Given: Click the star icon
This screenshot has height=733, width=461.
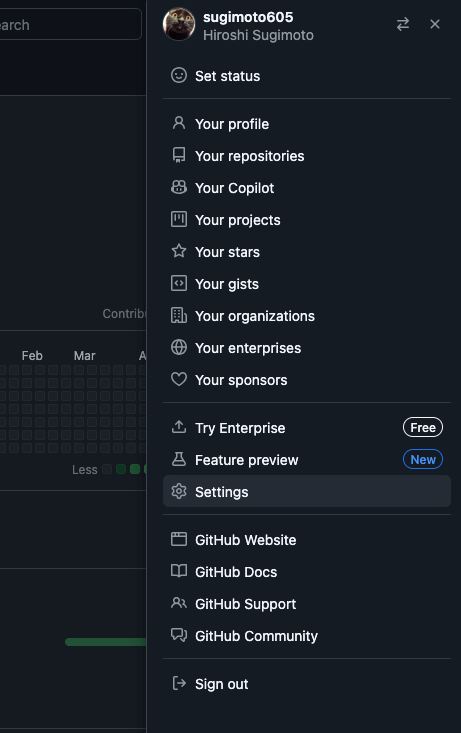Looking at the screenshot, I should coord(179,251).
